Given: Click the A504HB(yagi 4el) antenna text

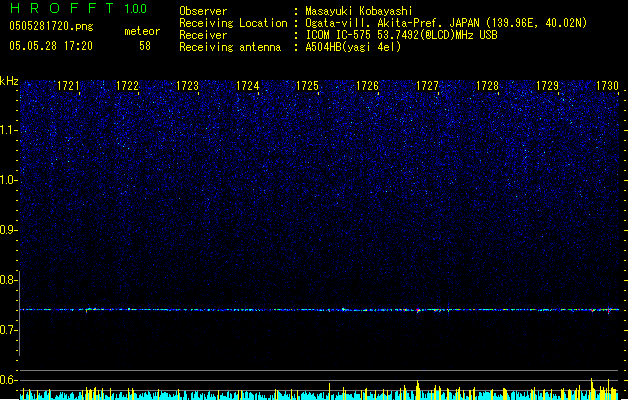Looking at the screenshot, I should (353, 47).
